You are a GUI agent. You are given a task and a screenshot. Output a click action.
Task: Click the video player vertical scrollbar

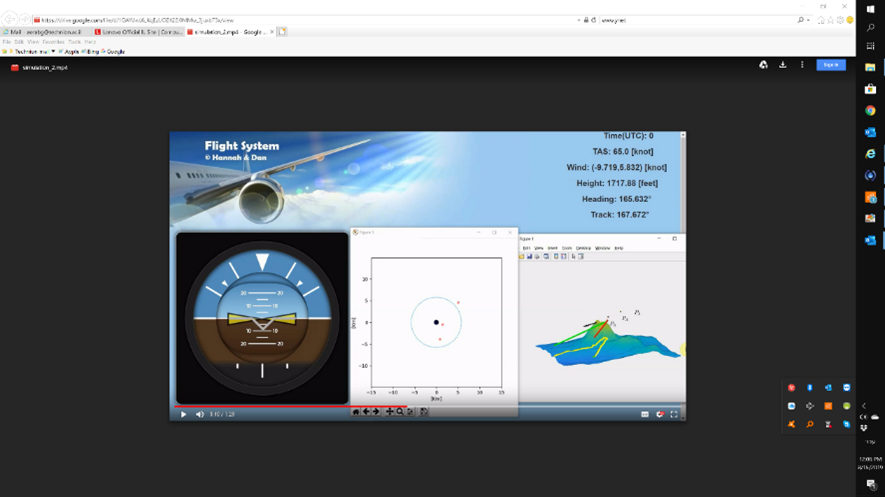coord(683,276)
